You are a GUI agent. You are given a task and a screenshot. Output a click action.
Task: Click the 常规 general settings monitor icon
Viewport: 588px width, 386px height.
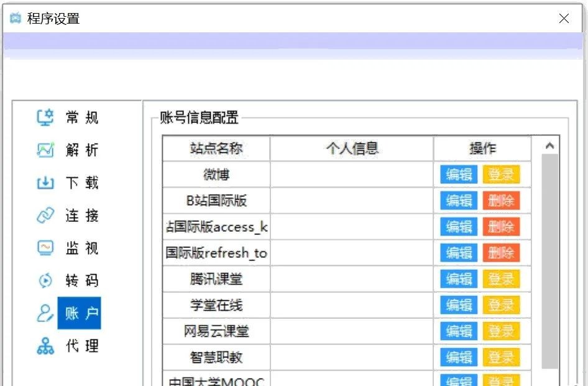pos(45,117)
